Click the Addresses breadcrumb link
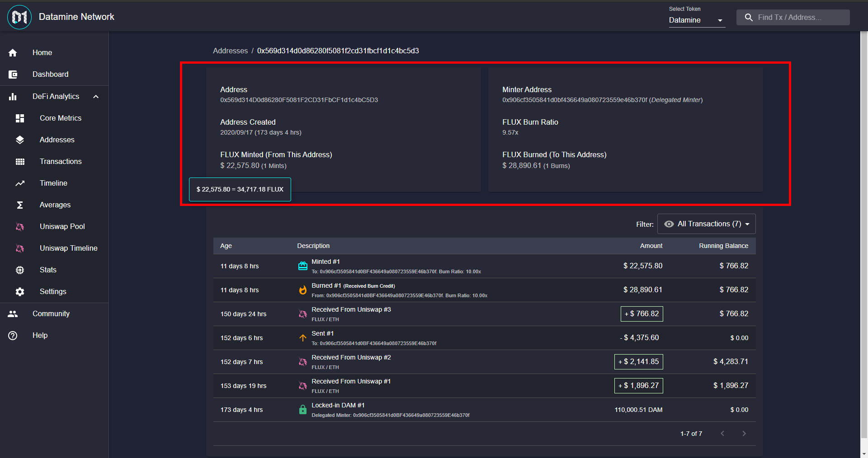 (x=230, y=51)
